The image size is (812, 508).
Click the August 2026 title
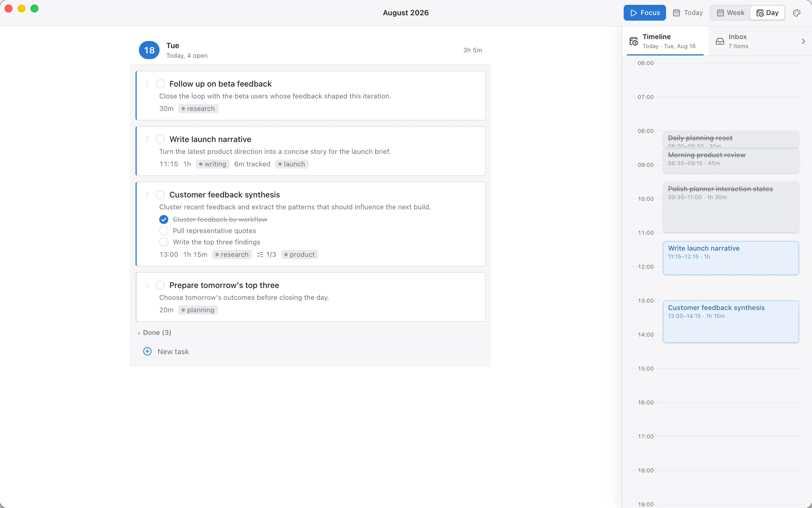tap(406, 13)
